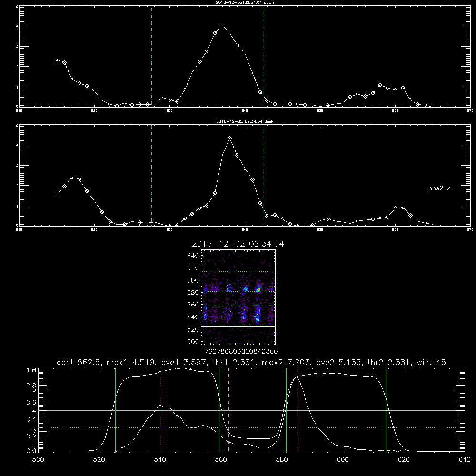476x476 pixels.
Task: Click the red dotted line near 585 in bottom plot
Action: point(297,410)
